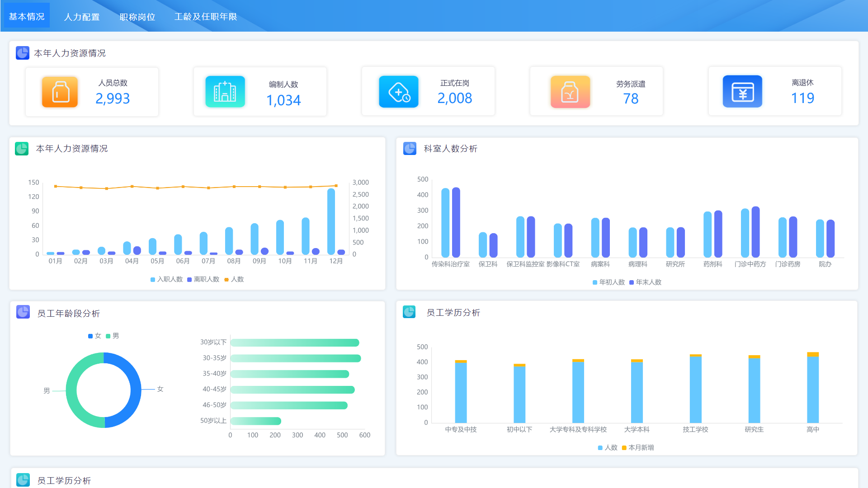Select the 工龄及任职年限 tab
This screenshot has width=868, height=488.
point(206,17)
